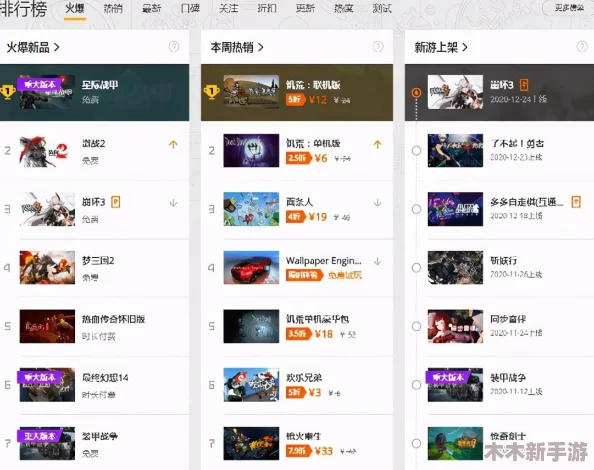Screen dimensions: 594x470
Task: Click the 2.5折 discount tag on 饥荒:单机版
Action: click(x=299, y=158)
